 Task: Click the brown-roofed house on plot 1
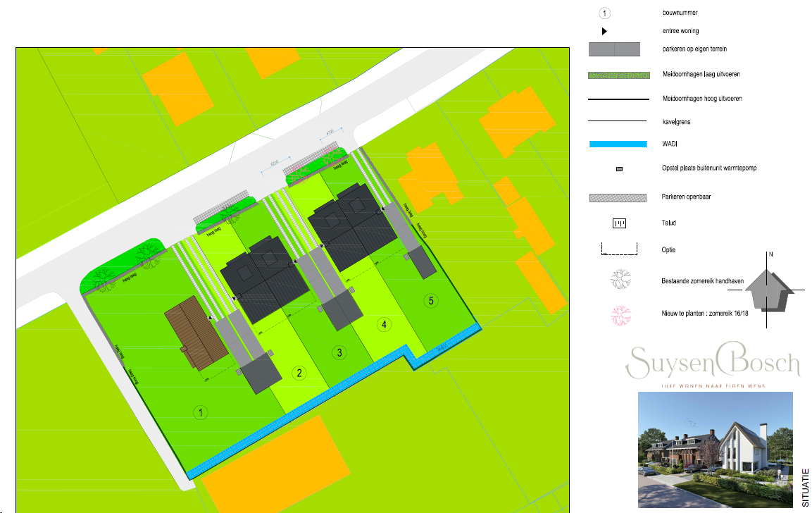(x=196, y=331)
